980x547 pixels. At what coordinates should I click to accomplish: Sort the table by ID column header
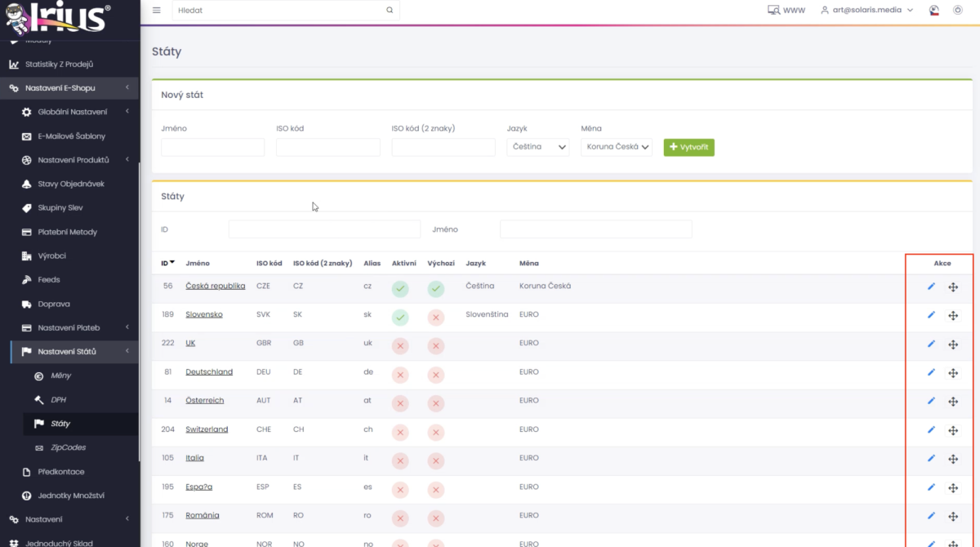(x=167, y=263)
